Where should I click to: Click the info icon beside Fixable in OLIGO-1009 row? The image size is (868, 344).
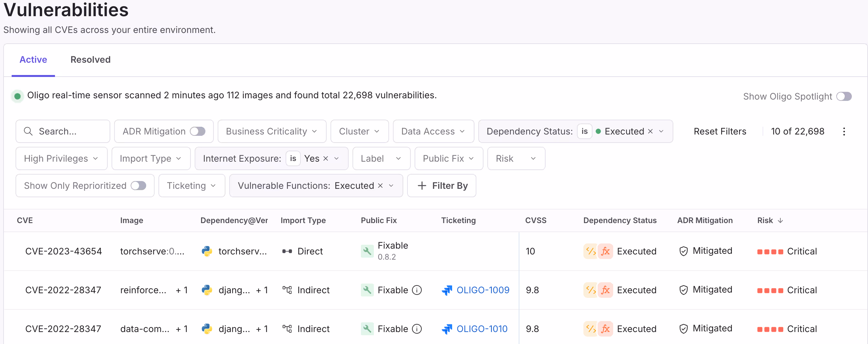(x=417, y=290)
